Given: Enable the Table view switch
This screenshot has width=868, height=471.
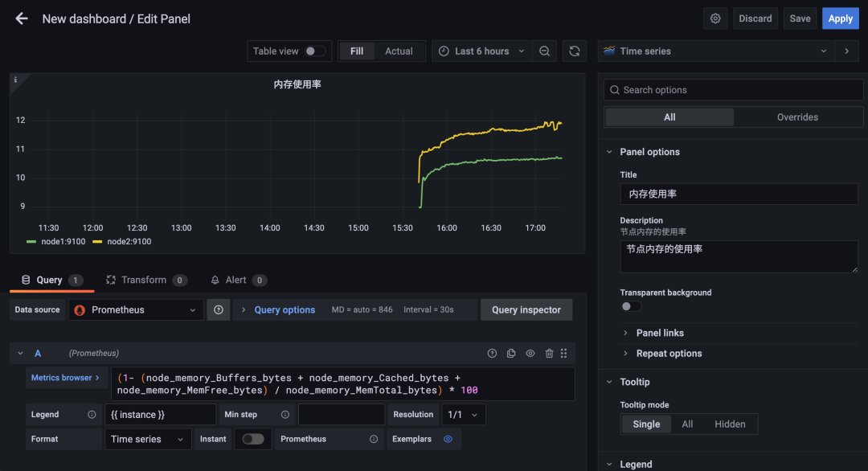Looking at the screenshot, I should (315, 51).
